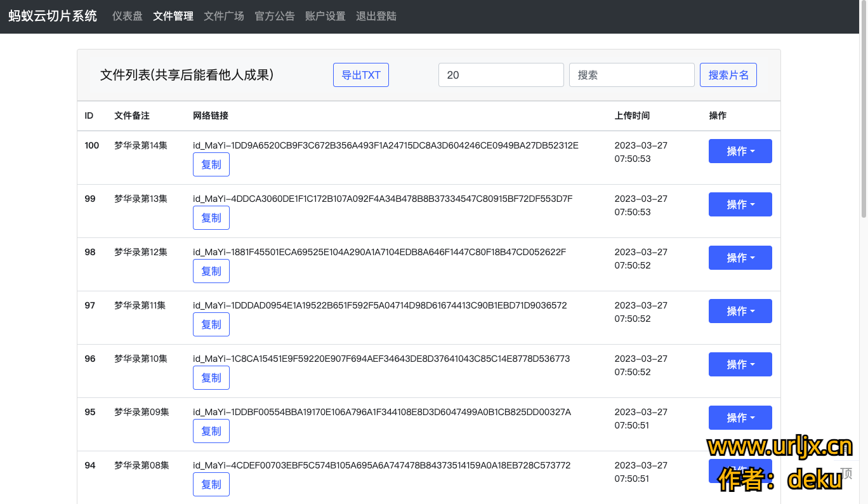
Task: Select the 梦华录第12集 file note
Action: 141,252
